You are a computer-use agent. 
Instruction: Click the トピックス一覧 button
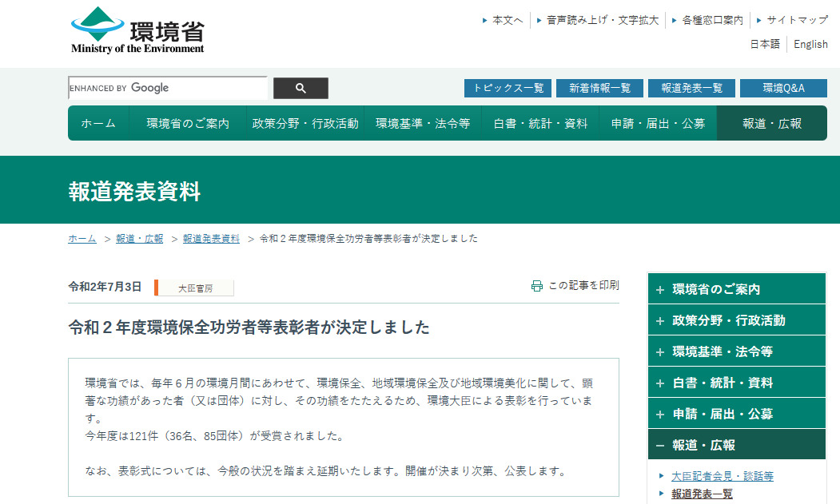(x=508, y=88)
